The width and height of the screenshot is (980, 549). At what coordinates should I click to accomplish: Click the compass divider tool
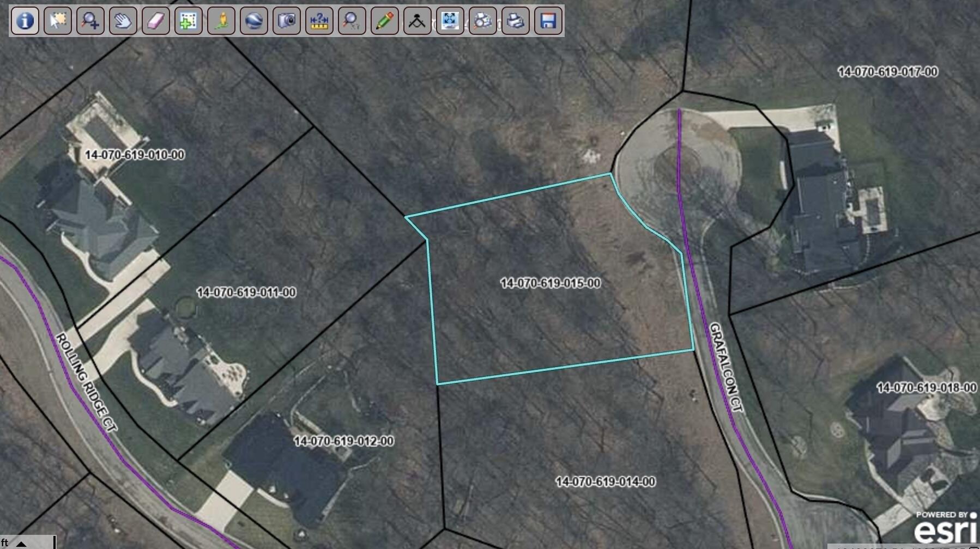click(x=418, y=21)
